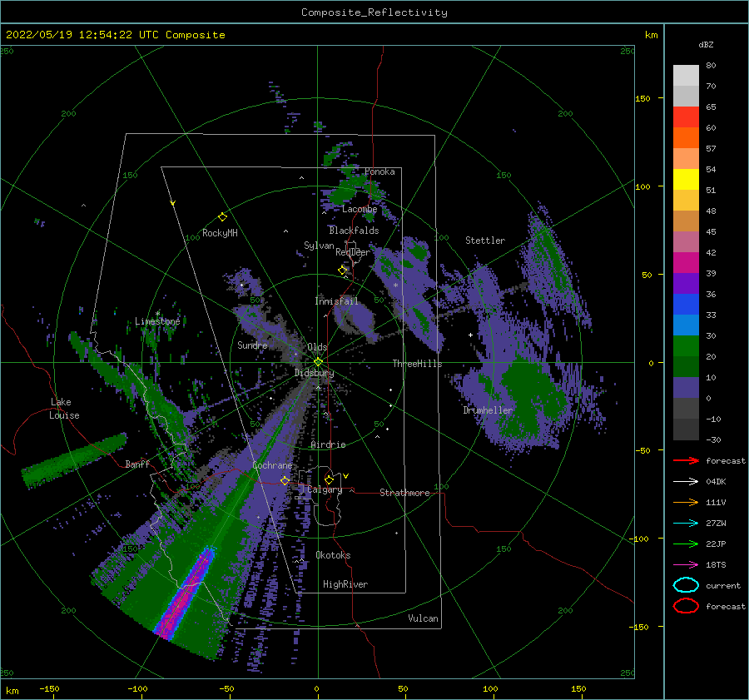Click the Vulcan label

[x=423, y=618]
